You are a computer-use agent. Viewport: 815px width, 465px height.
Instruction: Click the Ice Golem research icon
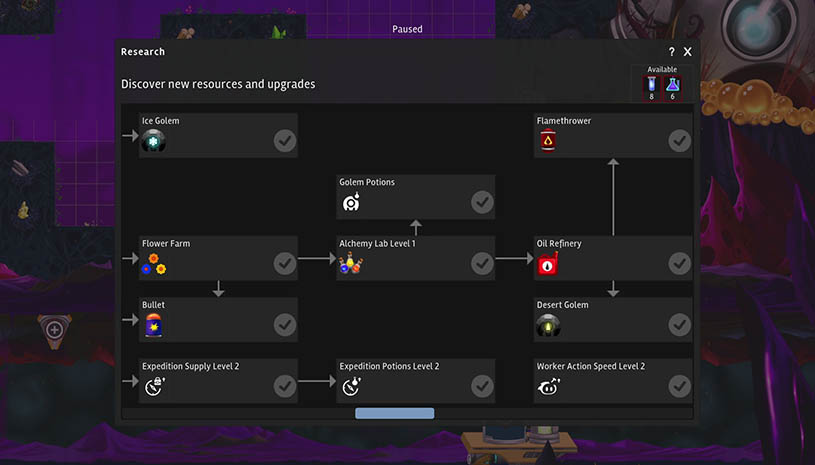coord(153,141)
